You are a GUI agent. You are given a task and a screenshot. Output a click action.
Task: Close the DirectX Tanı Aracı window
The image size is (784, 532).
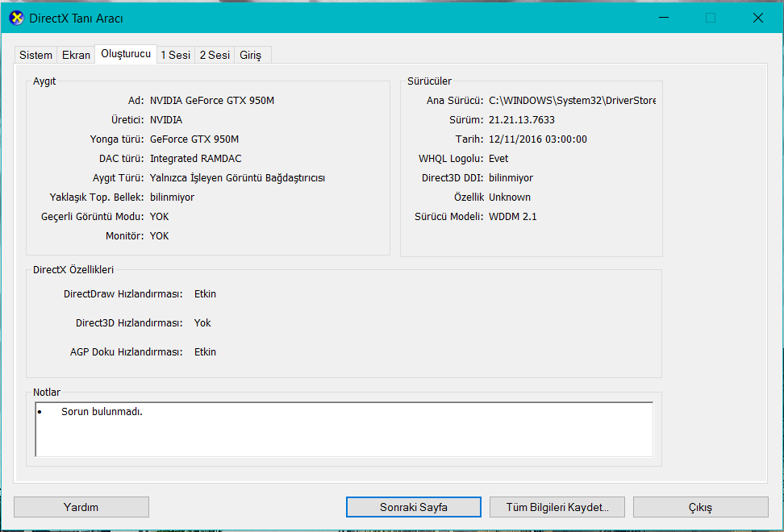click(757, 18)
